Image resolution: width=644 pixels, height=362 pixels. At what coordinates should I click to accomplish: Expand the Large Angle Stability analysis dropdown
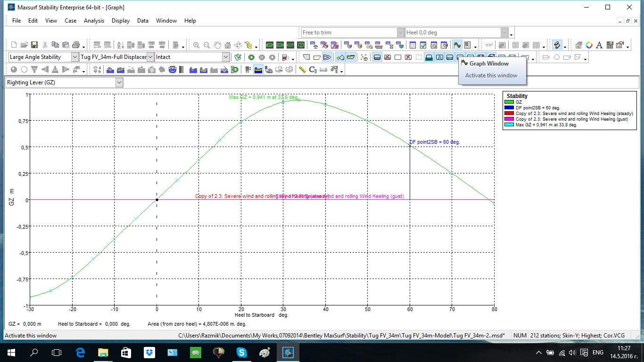point(75,57)
